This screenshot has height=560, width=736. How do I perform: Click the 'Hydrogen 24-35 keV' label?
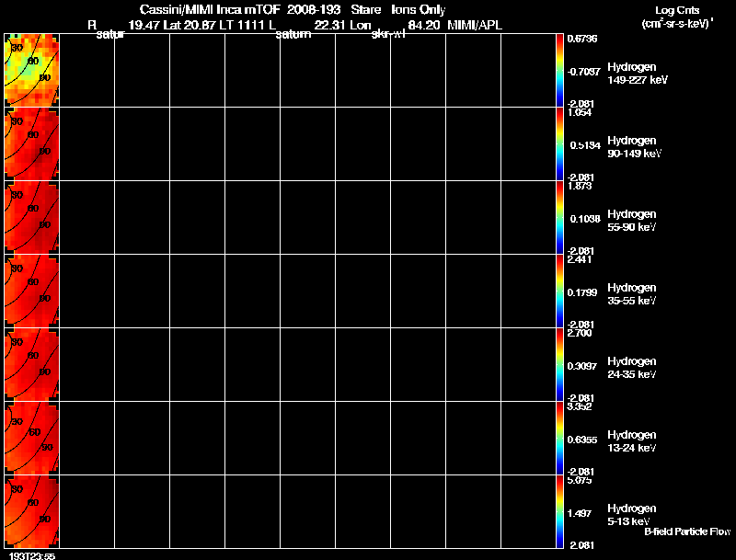point(632,368)
